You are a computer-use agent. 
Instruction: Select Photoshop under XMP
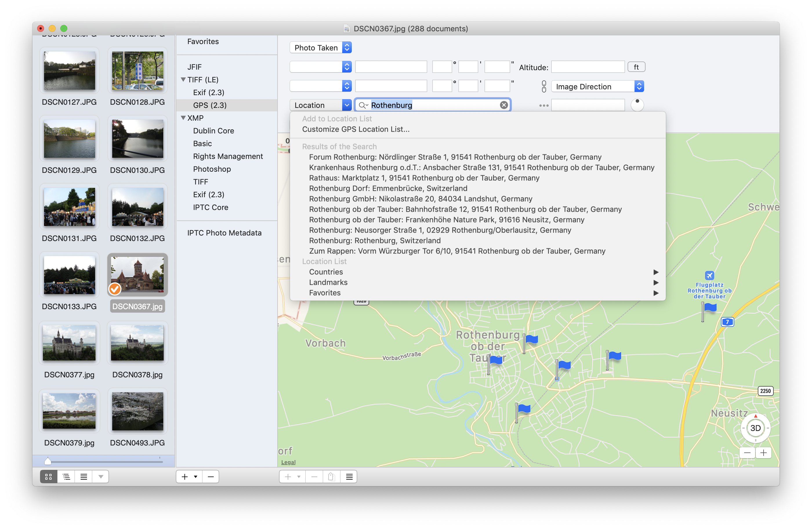point(212,169)
